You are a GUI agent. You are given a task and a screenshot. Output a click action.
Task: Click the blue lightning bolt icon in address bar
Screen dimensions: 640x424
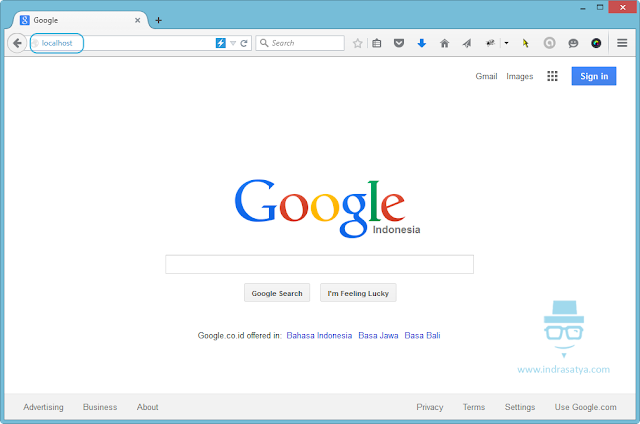coord(220,43)
